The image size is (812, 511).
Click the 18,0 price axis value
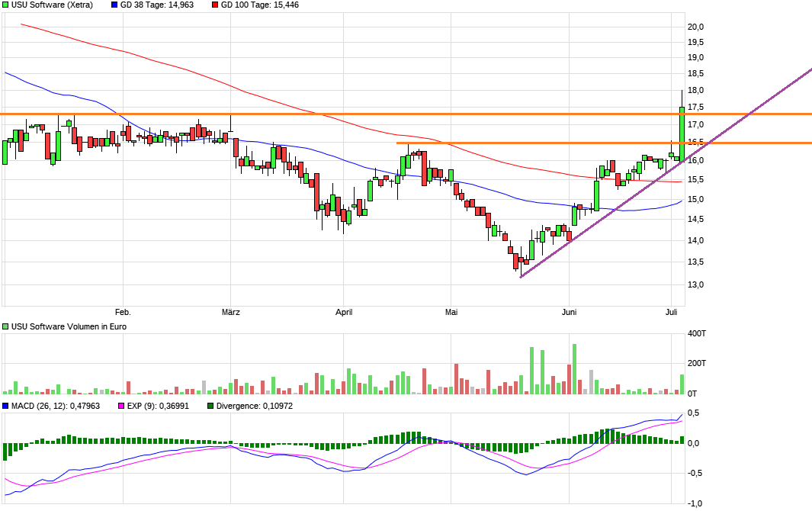coord(695,90)
